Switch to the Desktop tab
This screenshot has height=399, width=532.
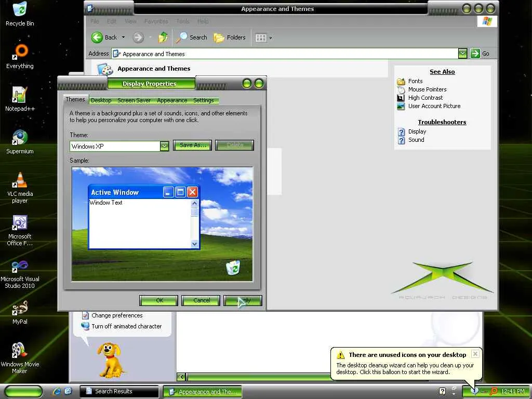click(x=101, y=100)
